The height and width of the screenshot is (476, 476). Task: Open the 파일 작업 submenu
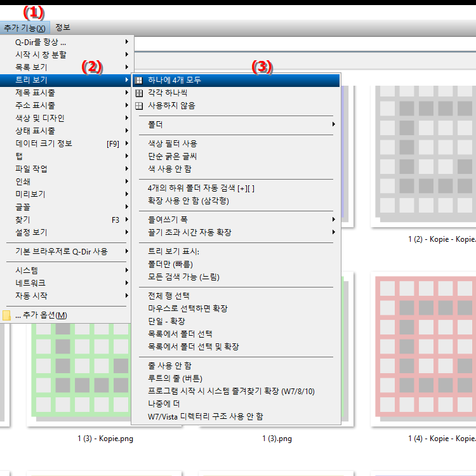click(x=65, y=169)
